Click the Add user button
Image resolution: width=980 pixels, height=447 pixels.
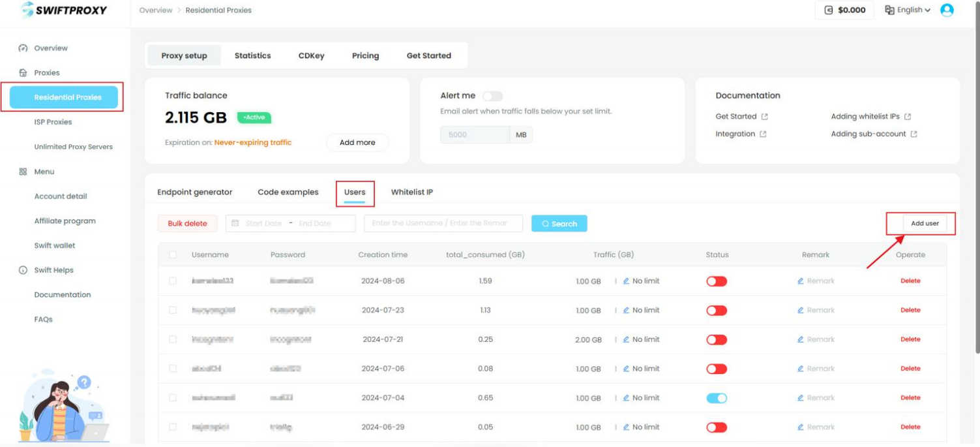[x=925, y=223]
